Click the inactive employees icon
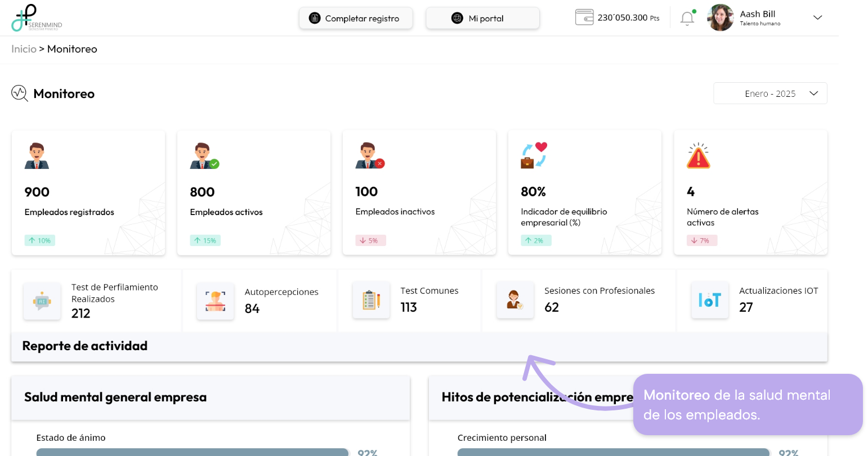Viewport: 868px width, 456px height. coord(369,156)
